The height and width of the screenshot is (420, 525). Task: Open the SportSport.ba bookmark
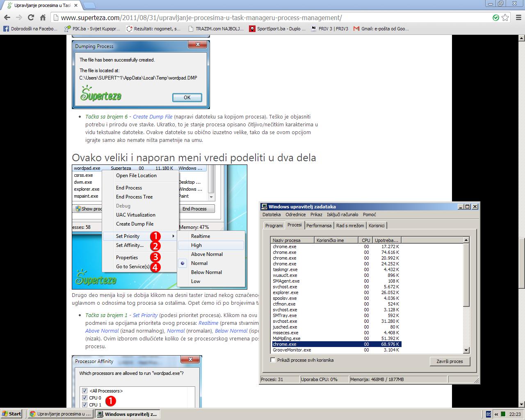click(278, 29)
